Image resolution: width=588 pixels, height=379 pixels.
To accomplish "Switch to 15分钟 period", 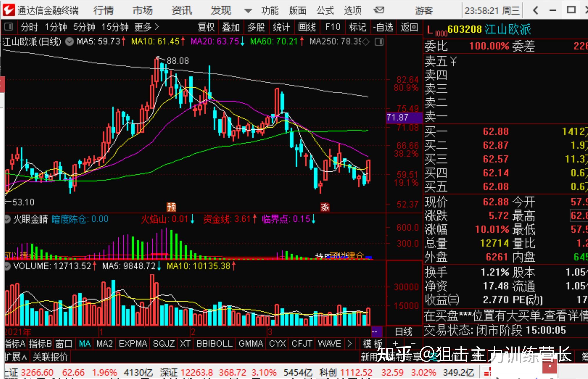I will [115, 27].
